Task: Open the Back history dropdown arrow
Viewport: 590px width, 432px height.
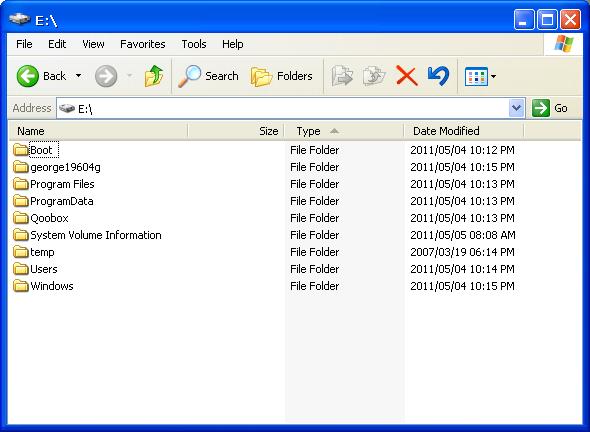Action: coord(78,76)
